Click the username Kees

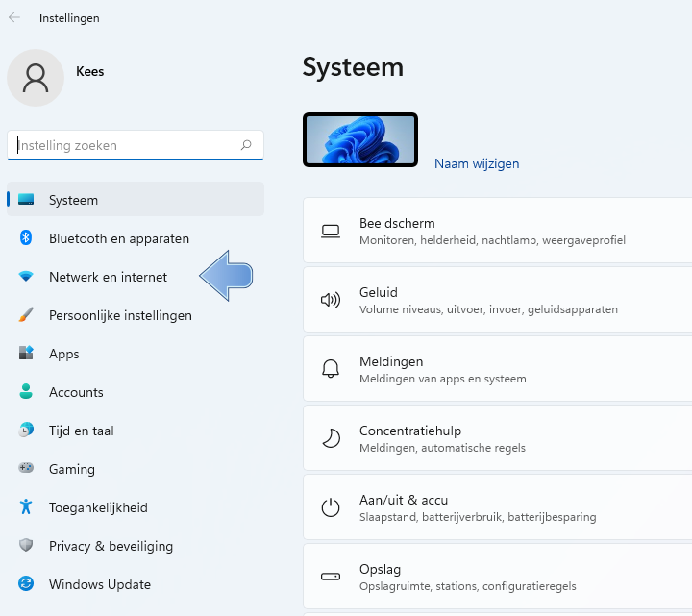point(90,71)
